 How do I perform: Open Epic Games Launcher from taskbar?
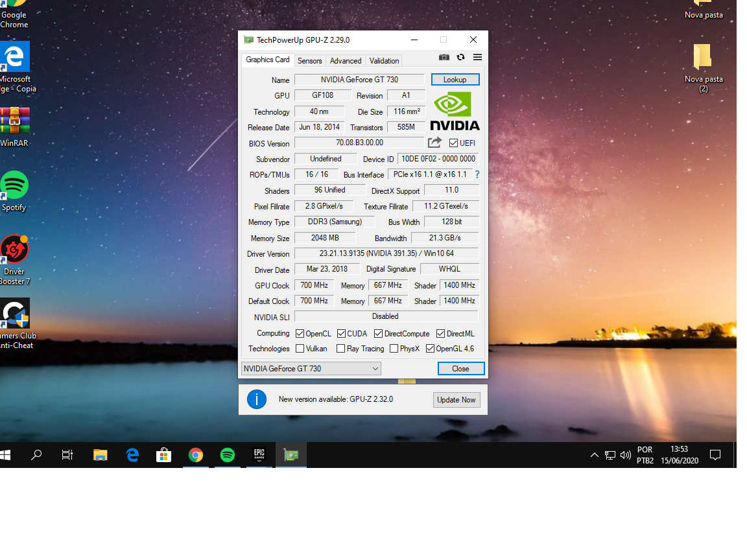click(x=259, y=455)
